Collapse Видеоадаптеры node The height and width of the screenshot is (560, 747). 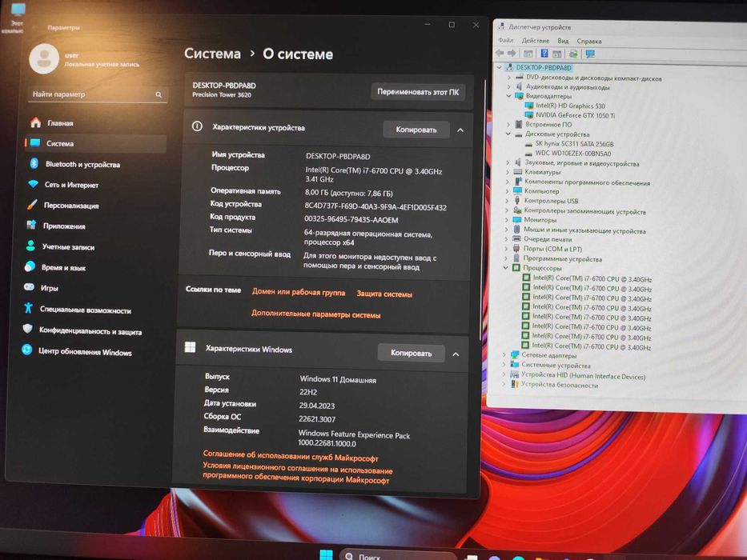[x=508, y=96]
